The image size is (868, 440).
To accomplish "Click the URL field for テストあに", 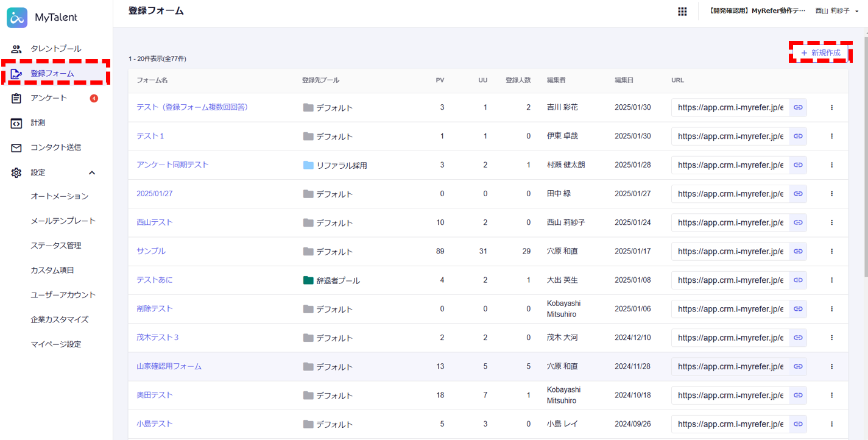I will pos(730,280).
